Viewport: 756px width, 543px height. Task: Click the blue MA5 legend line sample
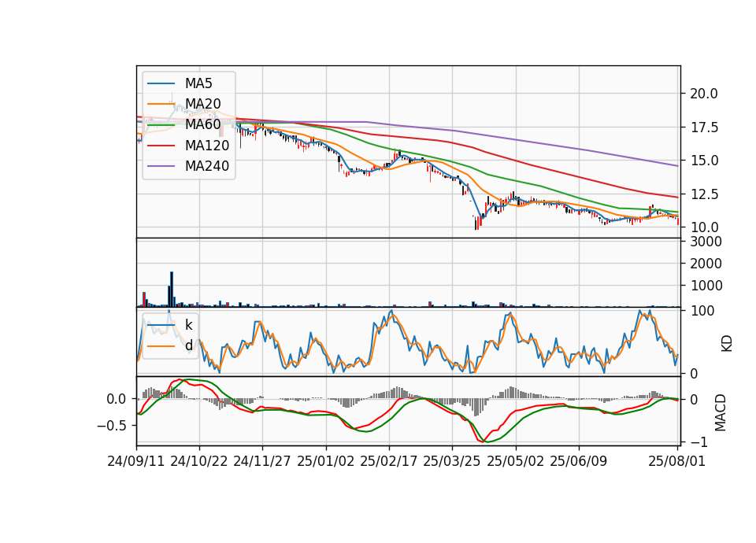tap(161, 83)
